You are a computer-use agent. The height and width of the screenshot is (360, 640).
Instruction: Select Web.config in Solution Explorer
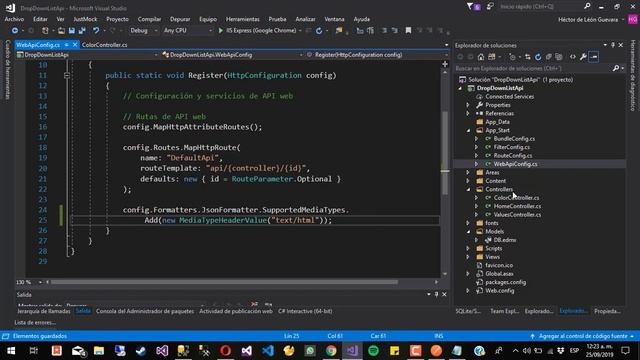(x=500, y=291)
